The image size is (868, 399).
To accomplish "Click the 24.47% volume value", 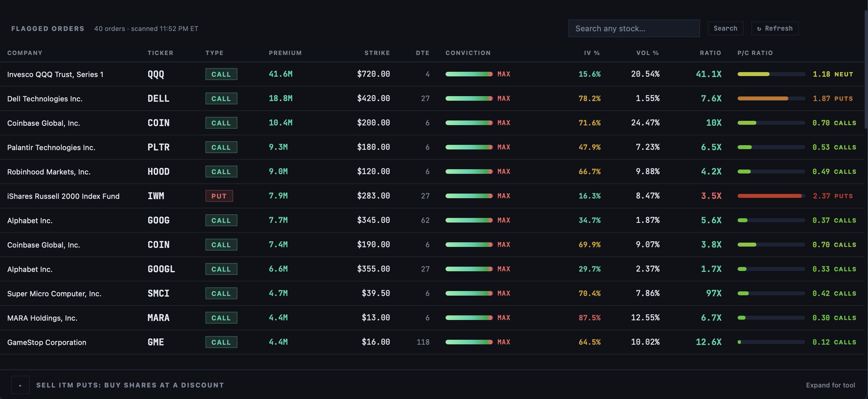I will click(x=645, y=123).
